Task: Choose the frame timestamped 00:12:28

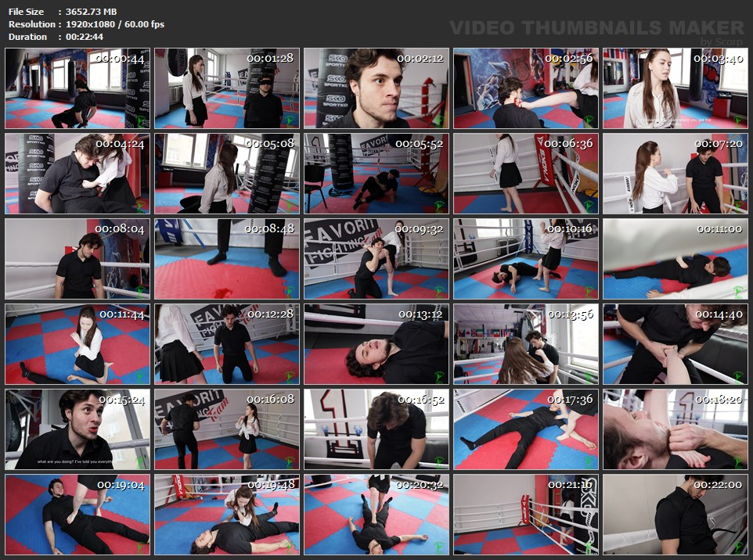Action: 227,344
